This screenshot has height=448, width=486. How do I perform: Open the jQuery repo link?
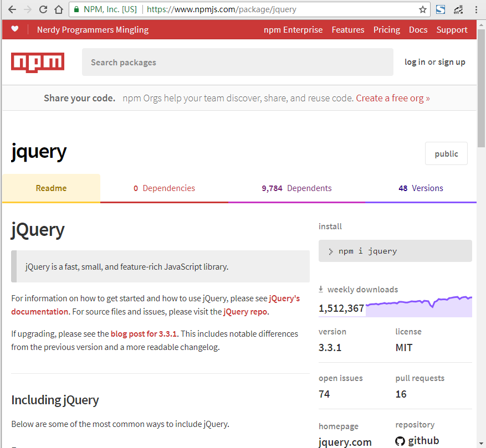point(245,312)
